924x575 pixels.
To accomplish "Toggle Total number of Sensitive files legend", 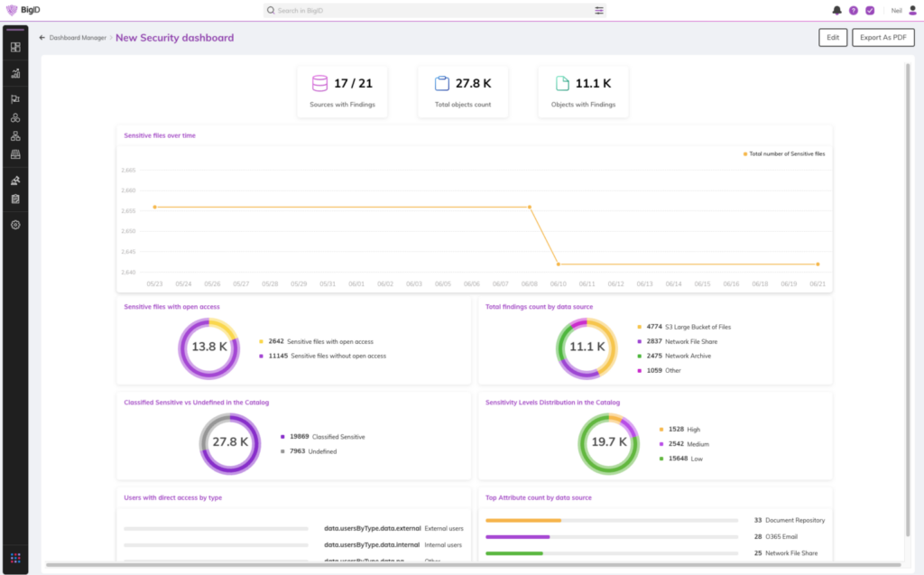I will pos(783,154).
